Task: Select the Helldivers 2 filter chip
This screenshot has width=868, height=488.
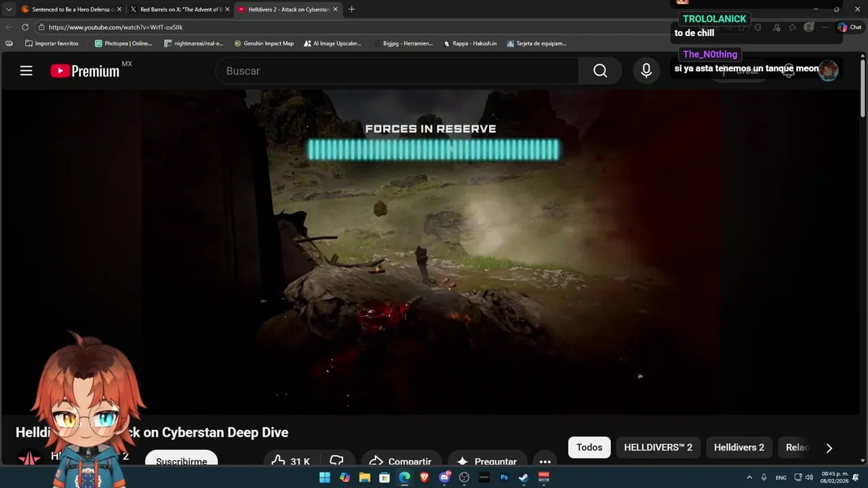Action: [x=738, y=447]
